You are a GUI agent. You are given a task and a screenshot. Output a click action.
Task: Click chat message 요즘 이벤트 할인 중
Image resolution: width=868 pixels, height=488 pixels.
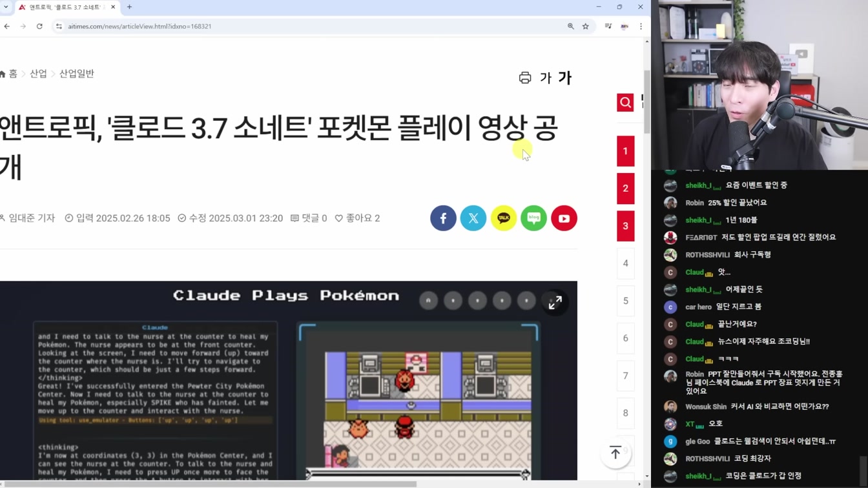click(x=756, y=185)
